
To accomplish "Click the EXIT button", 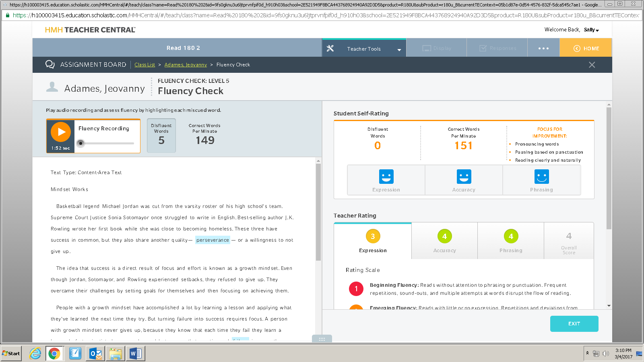I will coord(574,324).
